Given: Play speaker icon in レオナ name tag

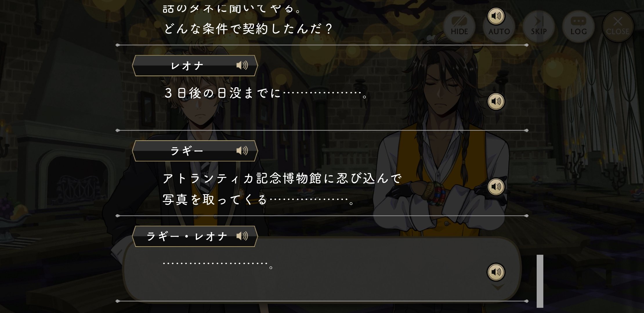Looking at the screenshot, I should coord(242,65).
